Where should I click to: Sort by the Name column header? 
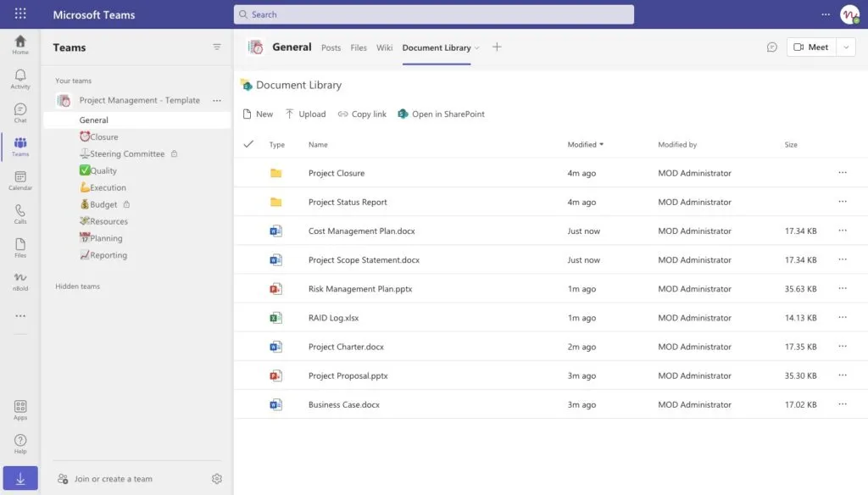point(318,144)
